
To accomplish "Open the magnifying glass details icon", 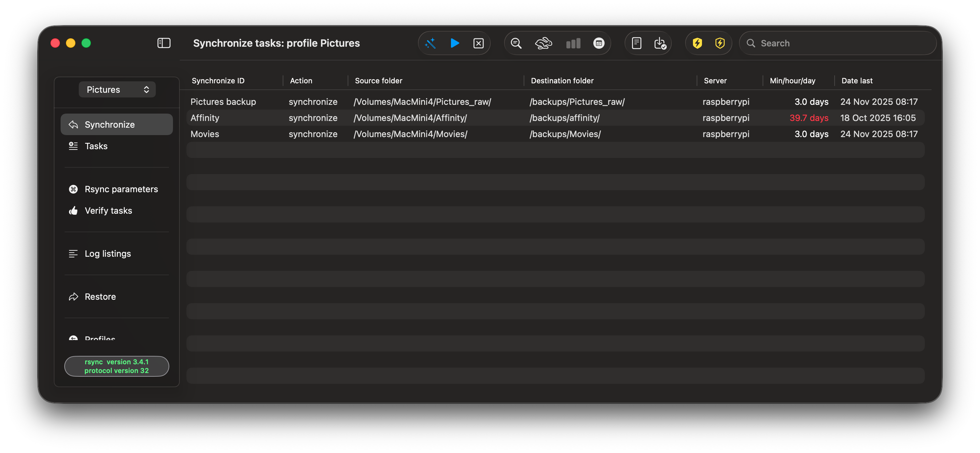I will point(516,43).
